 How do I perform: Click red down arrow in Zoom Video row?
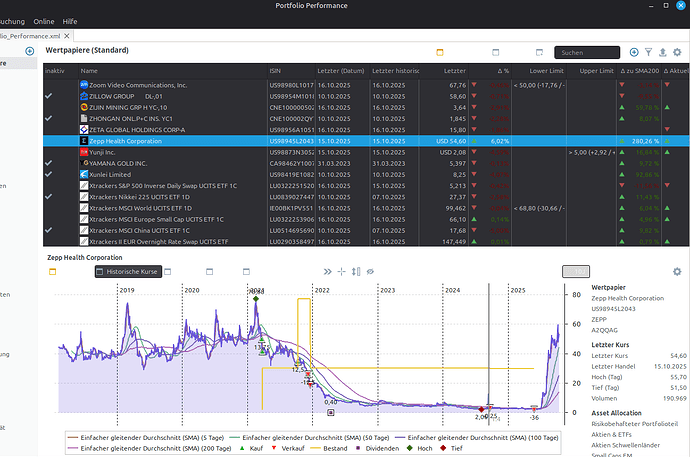474,84
